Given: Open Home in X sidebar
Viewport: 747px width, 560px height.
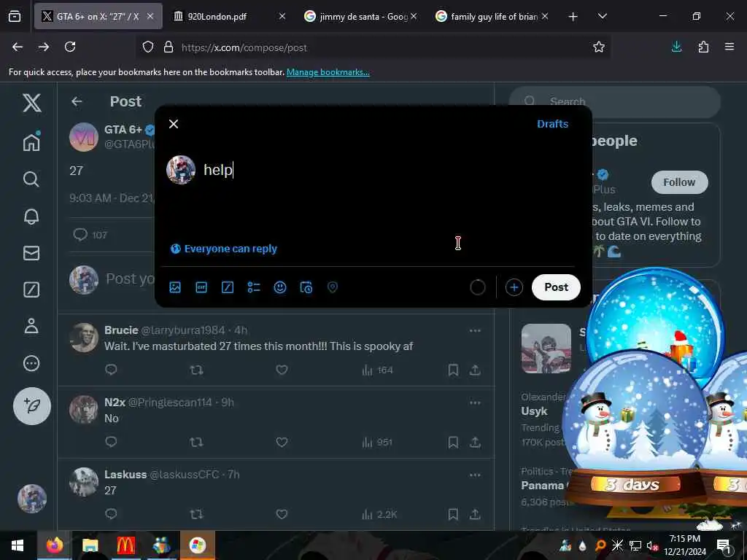Looking at the screenshot, I should [31, 141].
